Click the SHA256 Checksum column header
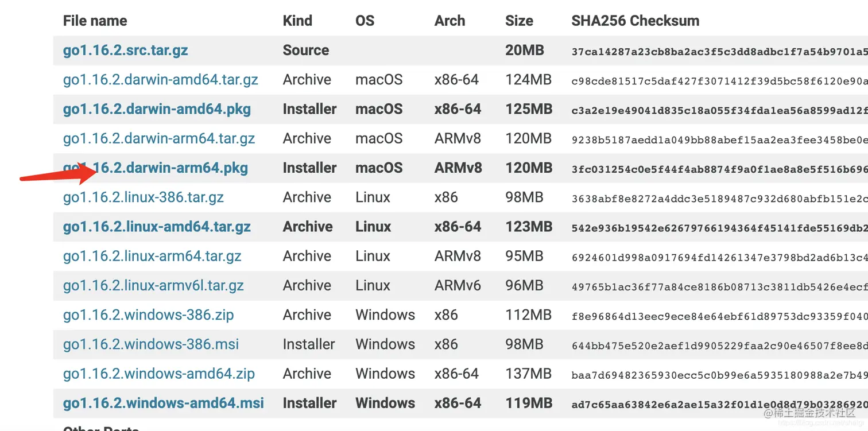Screen dimensions: 868x431 coord(635,21)
